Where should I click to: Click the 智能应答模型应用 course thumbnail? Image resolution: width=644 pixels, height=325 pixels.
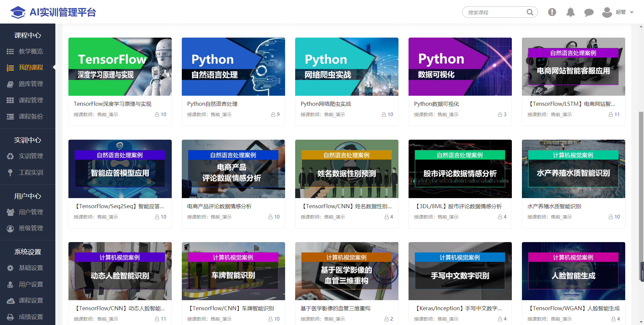click(x=120, y=169)
